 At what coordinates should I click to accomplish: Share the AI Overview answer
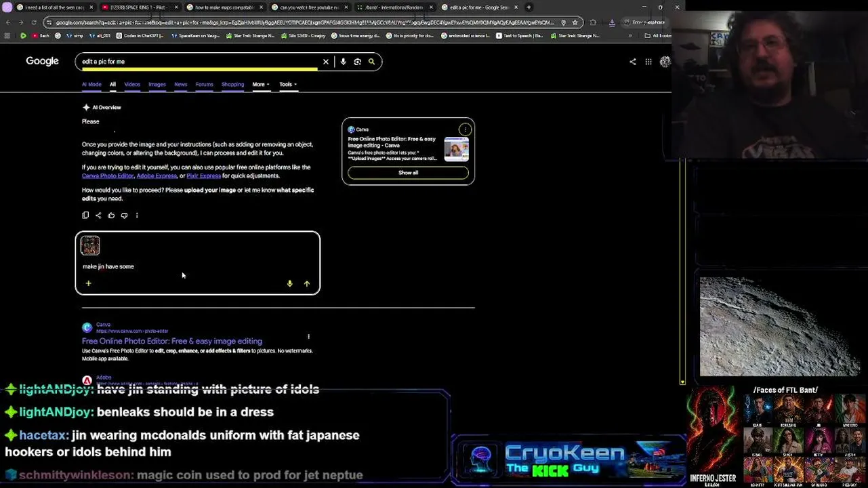click(98, 216)
